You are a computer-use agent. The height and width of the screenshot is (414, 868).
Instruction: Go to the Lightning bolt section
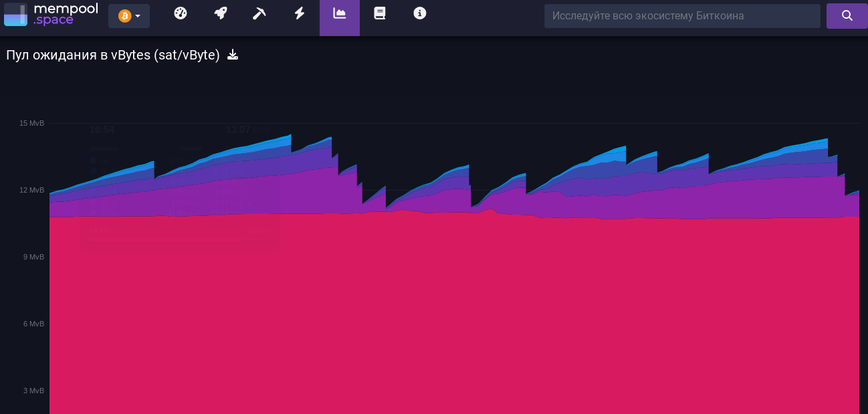(300, 13)
